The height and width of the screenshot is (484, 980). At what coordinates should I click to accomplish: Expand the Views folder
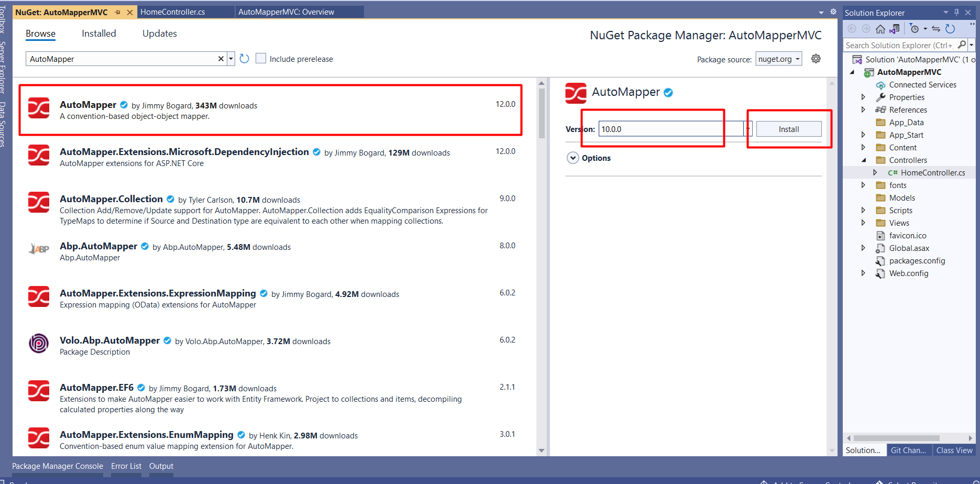863,223
